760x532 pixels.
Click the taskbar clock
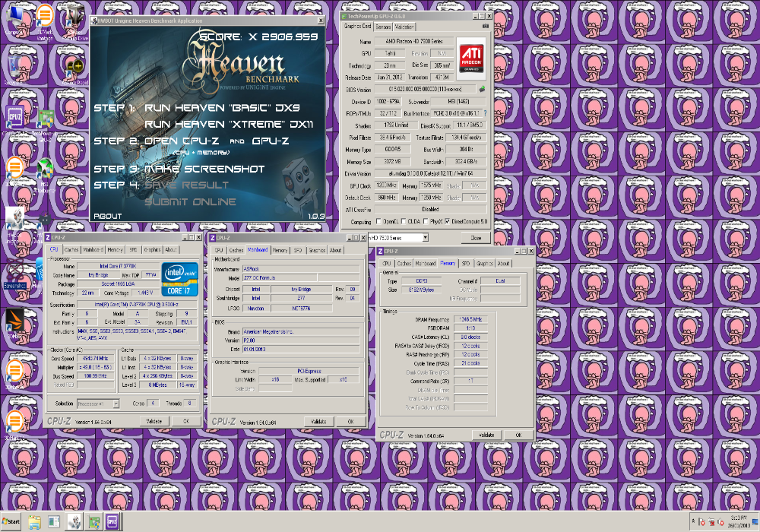click(740, 522)
